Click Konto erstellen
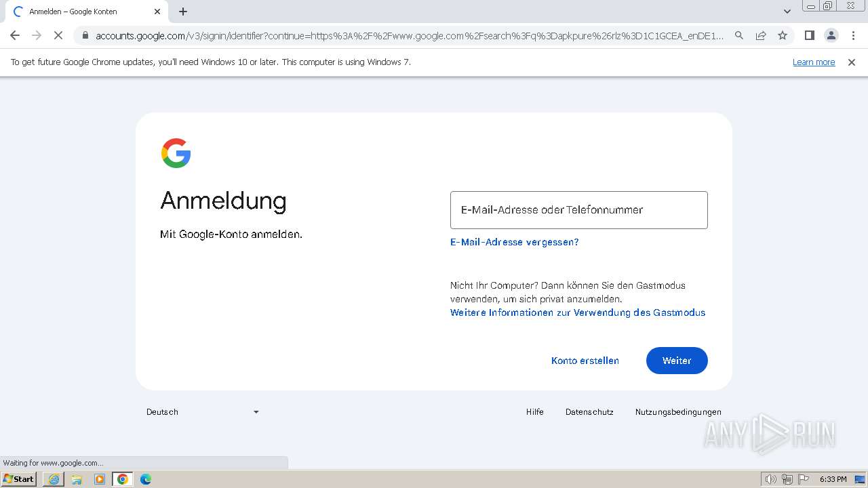This screenshot has width=868, height=488. (x=585, y=361)
